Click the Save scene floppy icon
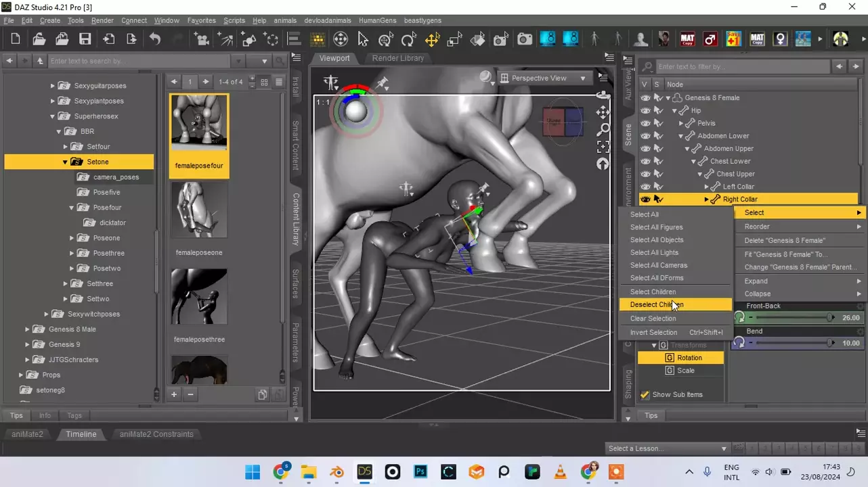The width and height of the screenshot is (868, 487). 85,39
